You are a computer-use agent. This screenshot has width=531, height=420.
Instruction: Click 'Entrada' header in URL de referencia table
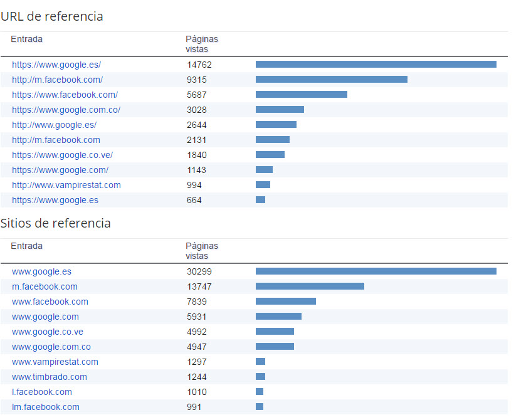[x=27, y=39]
